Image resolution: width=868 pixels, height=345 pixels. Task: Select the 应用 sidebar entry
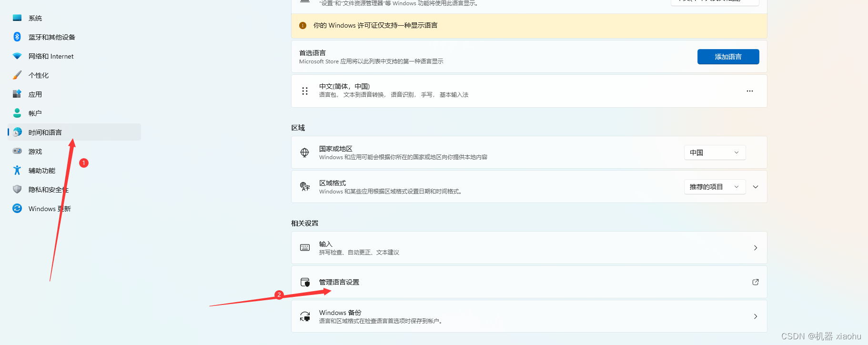74,94
